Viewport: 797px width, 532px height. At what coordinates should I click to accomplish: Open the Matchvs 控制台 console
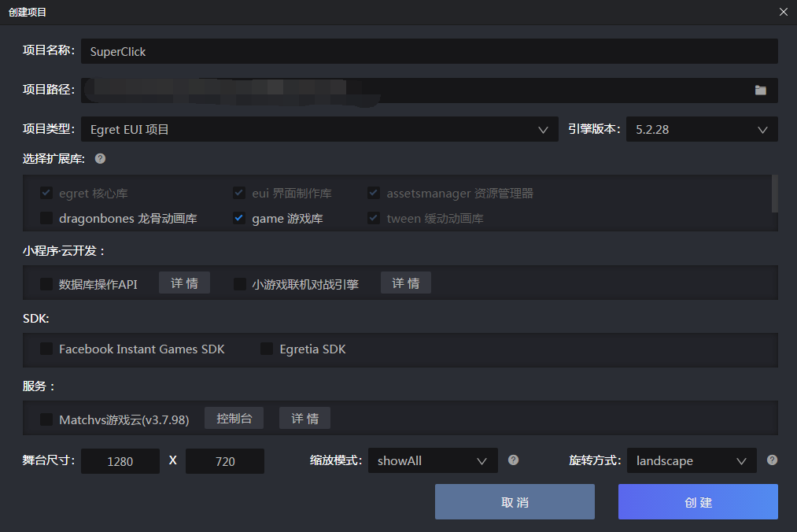tap(234, 418)
